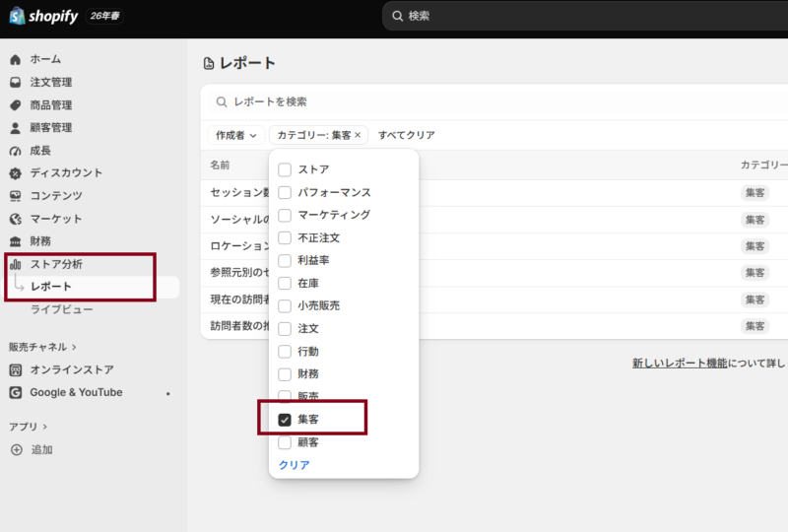Open the ソーシャルの report row
The image size is (788, 532).
point(494,220)
